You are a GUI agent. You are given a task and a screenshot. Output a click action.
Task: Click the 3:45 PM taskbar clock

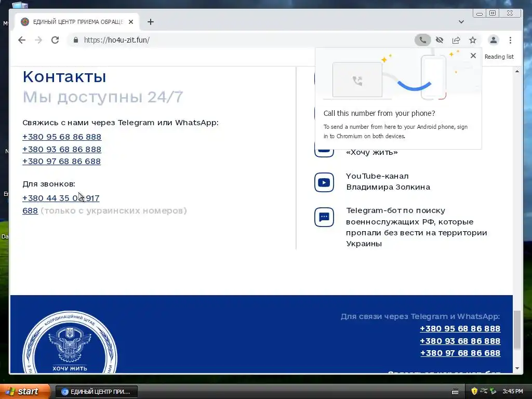[x=513, y=392]
